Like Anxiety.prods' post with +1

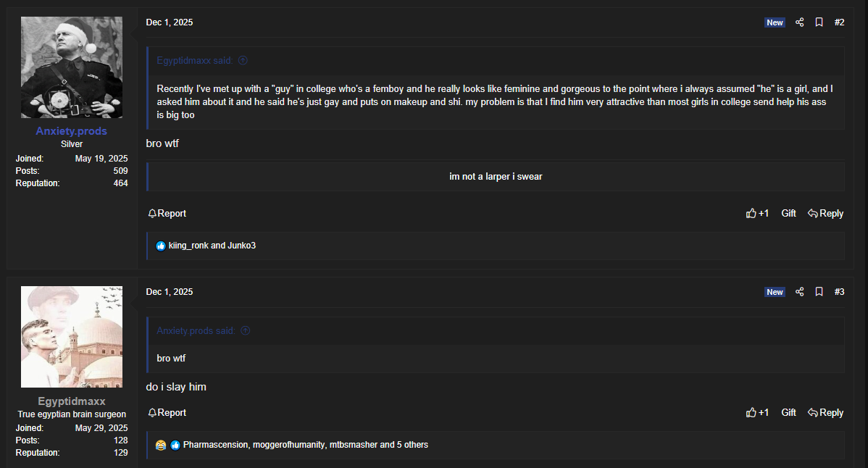(757, 214)
